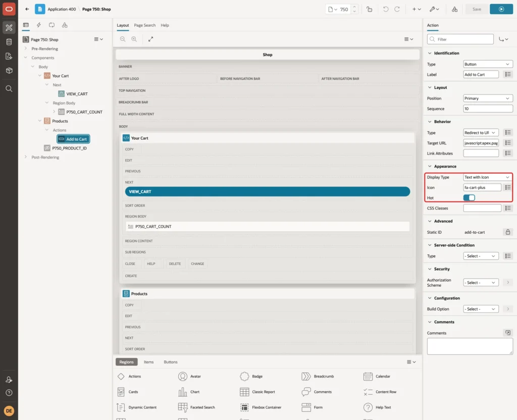Click the page lock icon in toolbar
517x420 pixels.
click(x=369, y=9)
